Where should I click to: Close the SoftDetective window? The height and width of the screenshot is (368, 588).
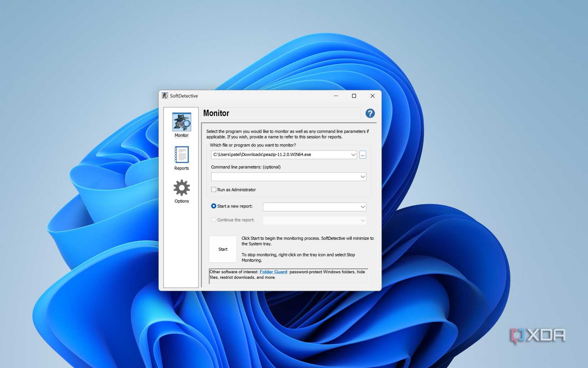[x=372, y=96]
